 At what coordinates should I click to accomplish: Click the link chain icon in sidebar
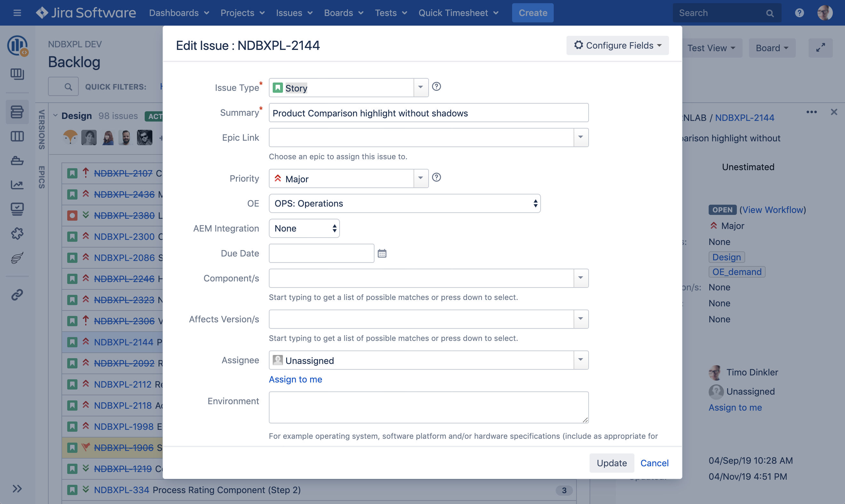coord(17,295)
